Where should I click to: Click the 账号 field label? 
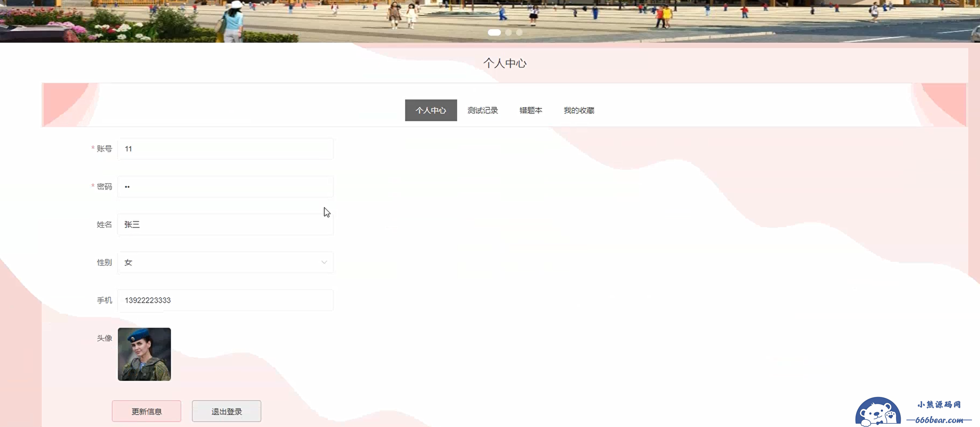(x=104, y=149)
